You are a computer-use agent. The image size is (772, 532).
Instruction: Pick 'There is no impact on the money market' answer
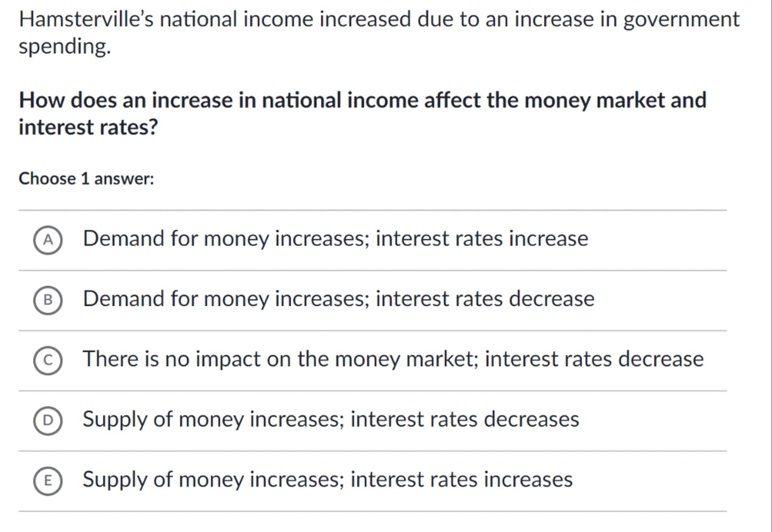pos(393,359)
